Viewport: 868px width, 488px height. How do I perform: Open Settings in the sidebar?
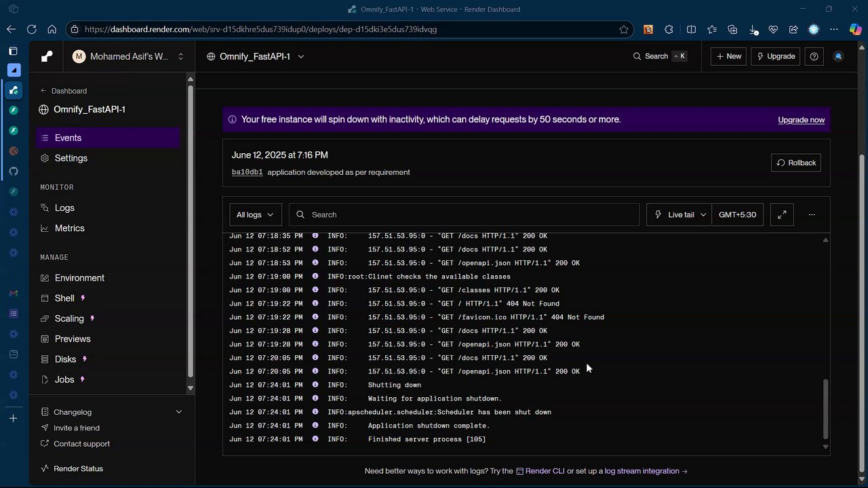[x=108, y=158]
